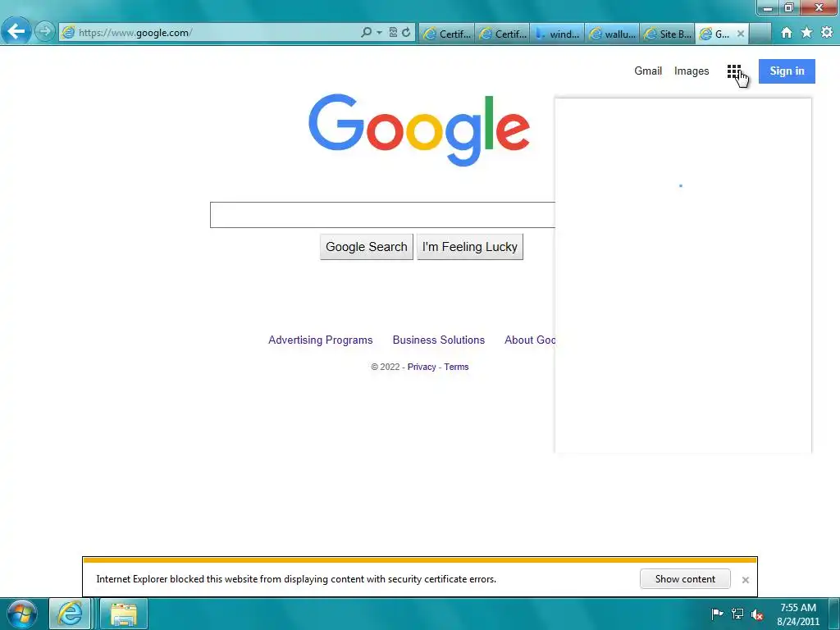
Task: Click I'm Feeling Lucky button
Action: (470, 247)
